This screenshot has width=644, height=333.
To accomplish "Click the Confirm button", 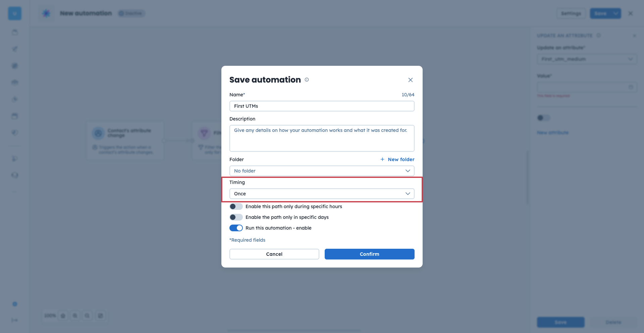I will [369, 254].
